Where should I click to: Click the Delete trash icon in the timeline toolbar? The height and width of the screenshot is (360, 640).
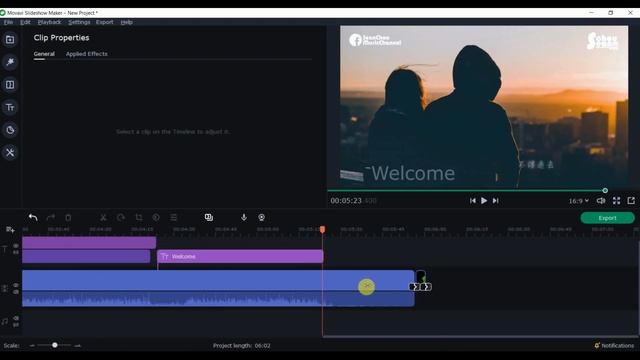68,218
